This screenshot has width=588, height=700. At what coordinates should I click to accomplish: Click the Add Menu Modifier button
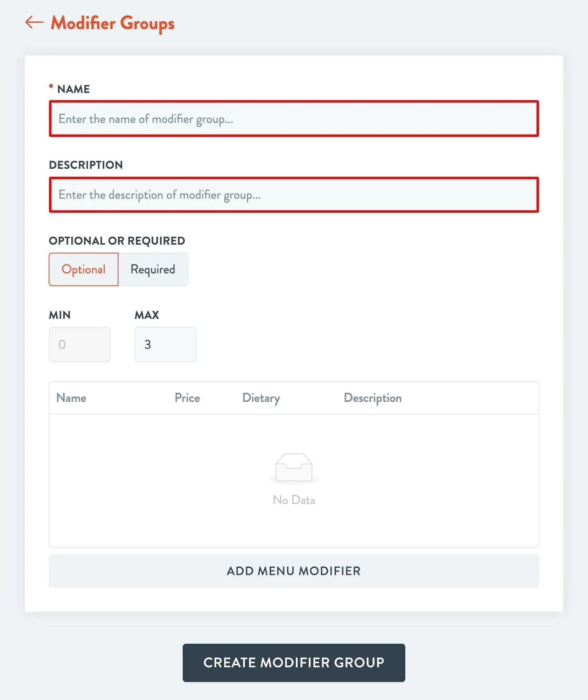pyautogui.click(x=294, y=571)
